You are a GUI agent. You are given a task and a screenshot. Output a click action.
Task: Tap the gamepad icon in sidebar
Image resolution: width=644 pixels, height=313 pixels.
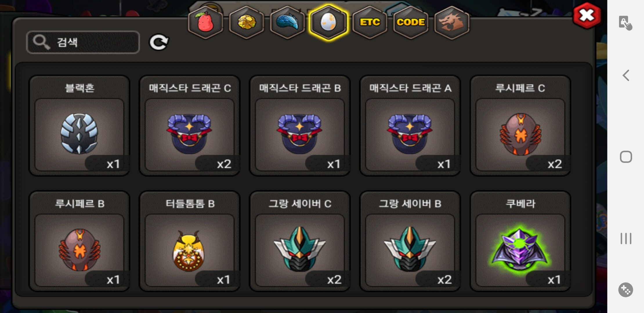[x=626, y=290]
